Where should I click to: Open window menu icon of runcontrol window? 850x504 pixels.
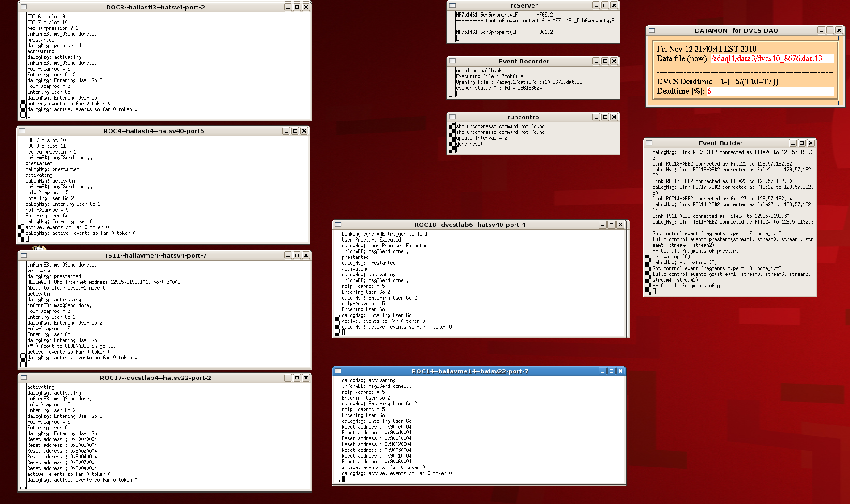452,117
